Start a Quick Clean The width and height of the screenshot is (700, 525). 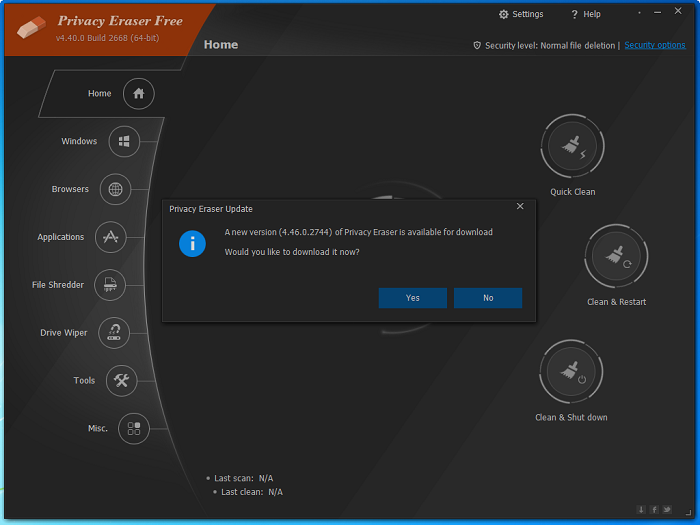coord(572,146)
